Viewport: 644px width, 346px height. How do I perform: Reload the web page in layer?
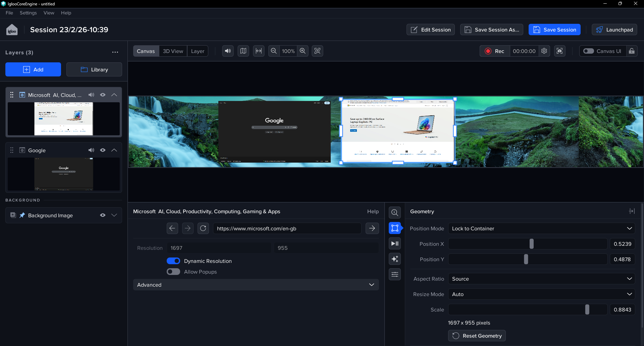(x=203, y=228)
